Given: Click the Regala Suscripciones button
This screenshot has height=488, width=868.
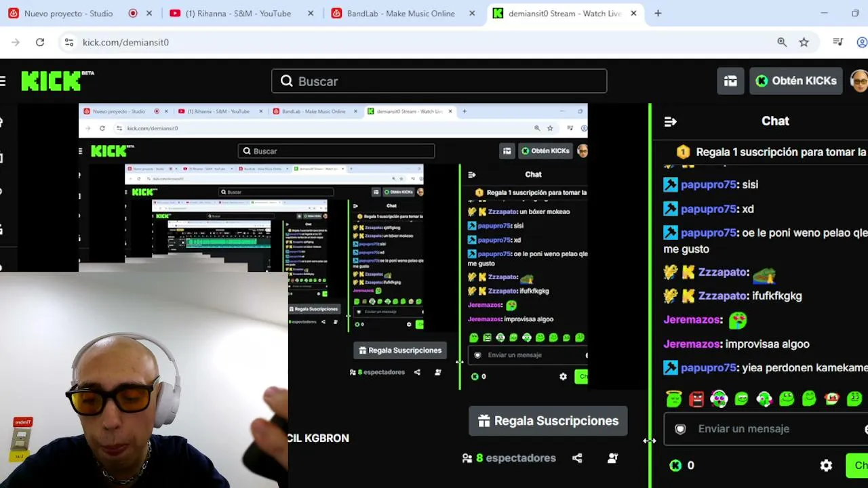Looking at the screenshot, I should (548, 421).
